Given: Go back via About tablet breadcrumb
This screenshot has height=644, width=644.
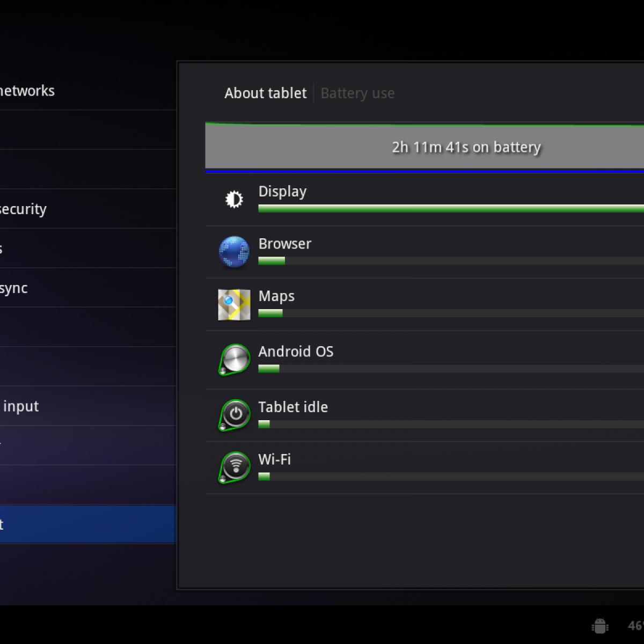Looking at the screenshot, I should point(265,93).
